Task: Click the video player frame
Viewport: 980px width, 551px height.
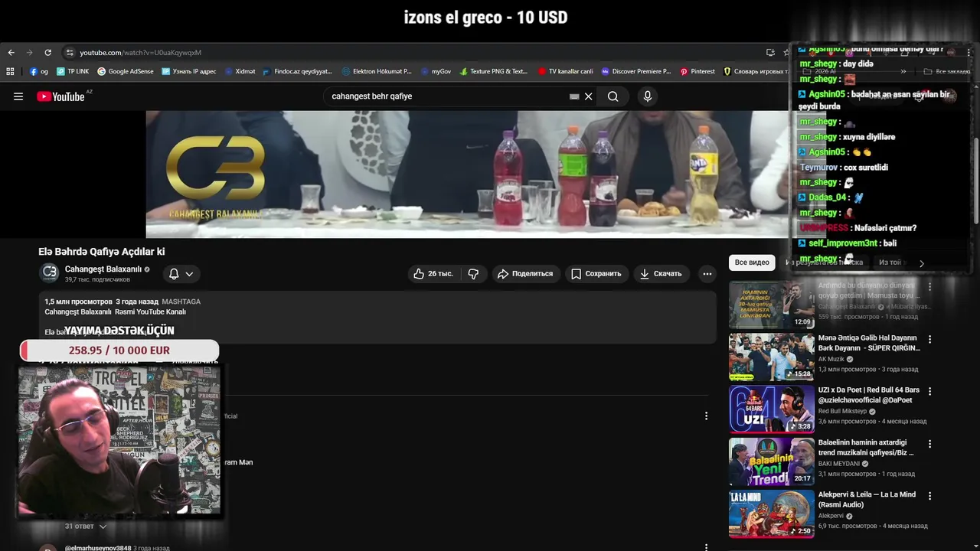Action: click(x=467, y=174)
